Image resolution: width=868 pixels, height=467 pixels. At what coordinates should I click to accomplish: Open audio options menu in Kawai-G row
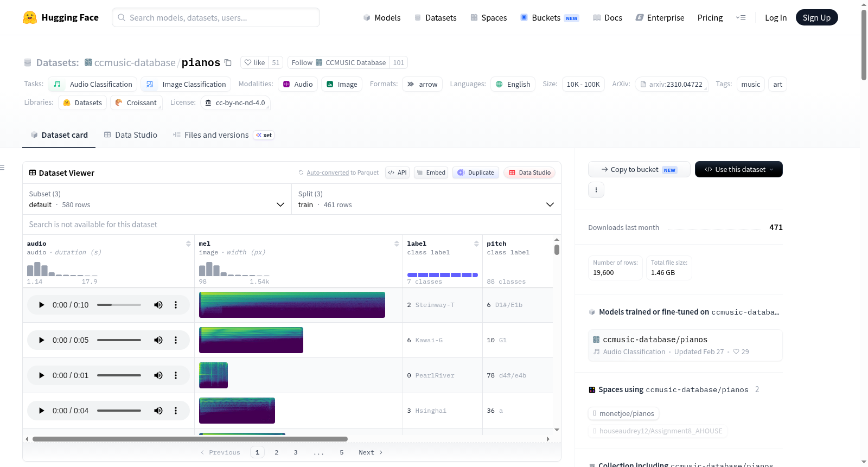[176, 340]
